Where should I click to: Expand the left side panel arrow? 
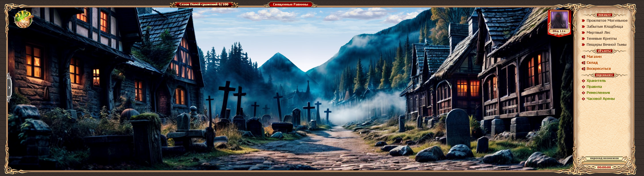(x=9, y=87)
